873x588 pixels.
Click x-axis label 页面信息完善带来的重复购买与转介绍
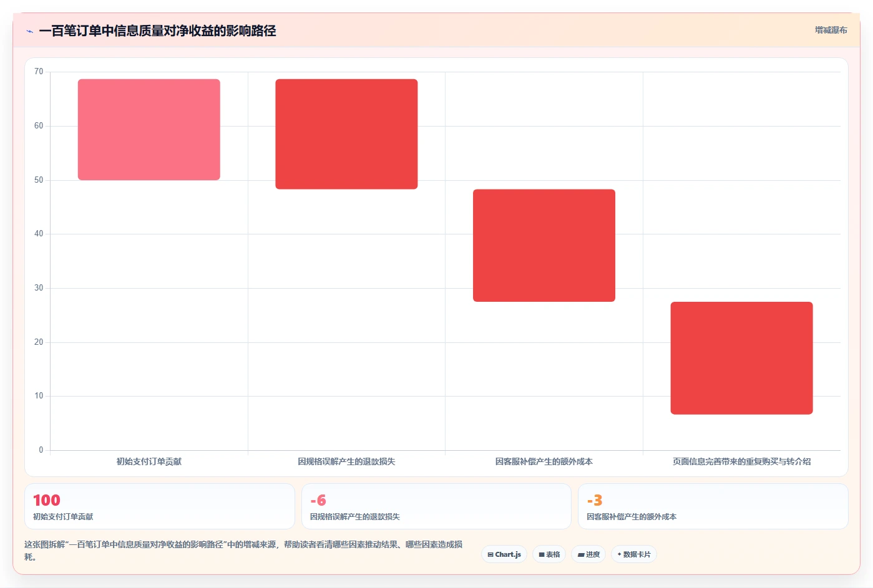pos(741,461)
